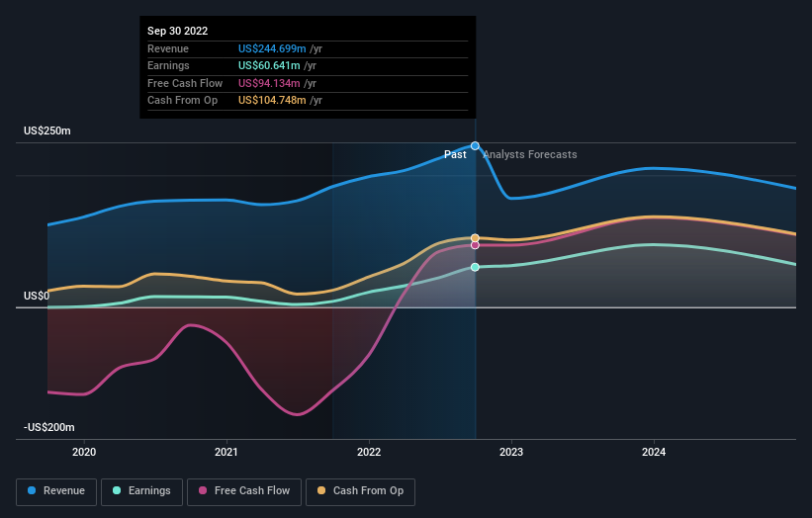Click the US$0 y-axis label
Image resolution: width=812 pixels, height=518 pixels.
pos(37,296)
